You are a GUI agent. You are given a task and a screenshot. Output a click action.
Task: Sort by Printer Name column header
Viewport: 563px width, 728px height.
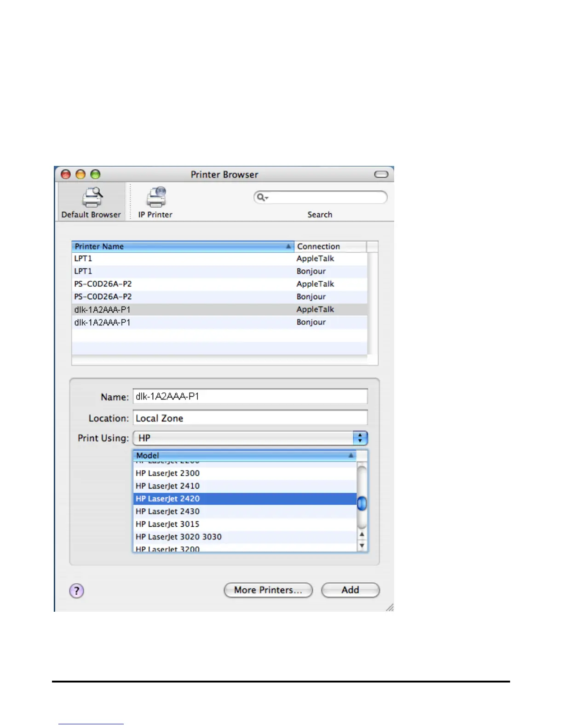[x=183, y=246]
